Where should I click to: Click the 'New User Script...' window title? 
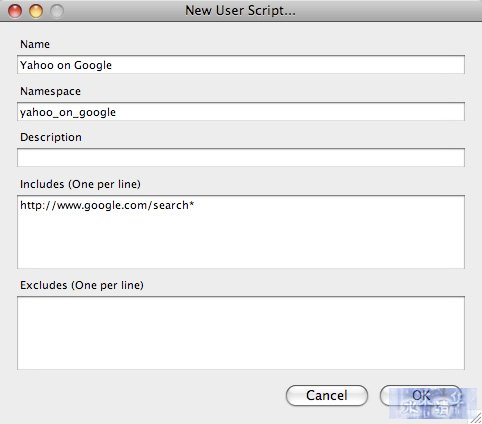pos(240,11)
